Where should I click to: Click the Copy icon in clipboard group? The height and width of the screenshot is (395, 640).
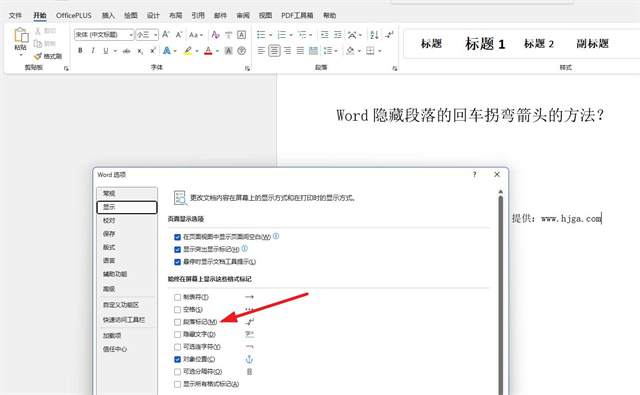click(38, 43)
